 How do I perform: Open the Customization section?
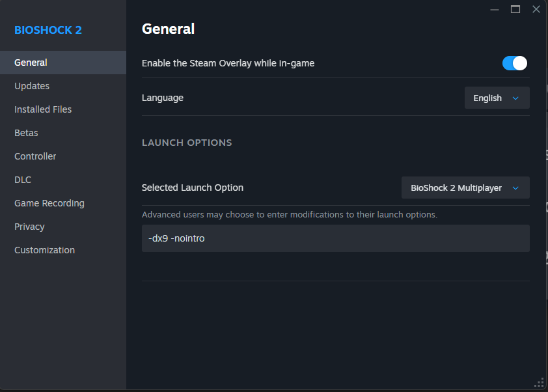coord(44,250)
